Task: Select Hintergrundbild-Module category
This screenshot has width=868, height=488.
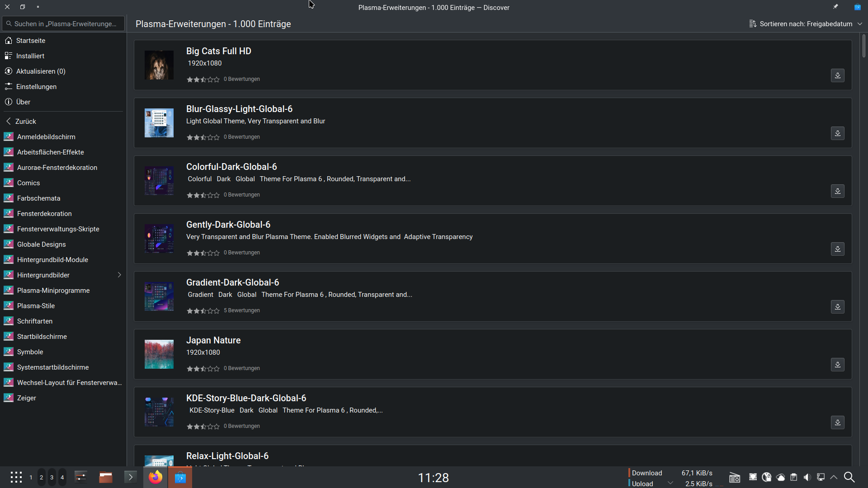Action: (63, 260)
